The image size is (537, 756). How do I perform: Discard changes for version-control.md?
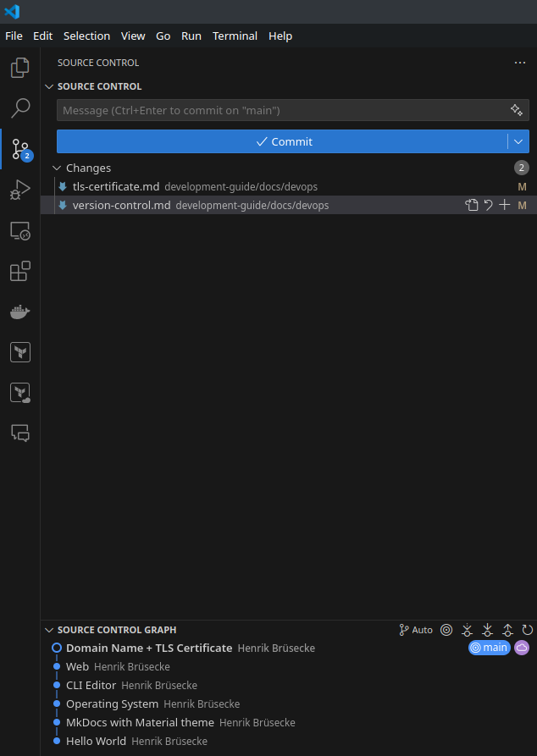pos(488,206)
